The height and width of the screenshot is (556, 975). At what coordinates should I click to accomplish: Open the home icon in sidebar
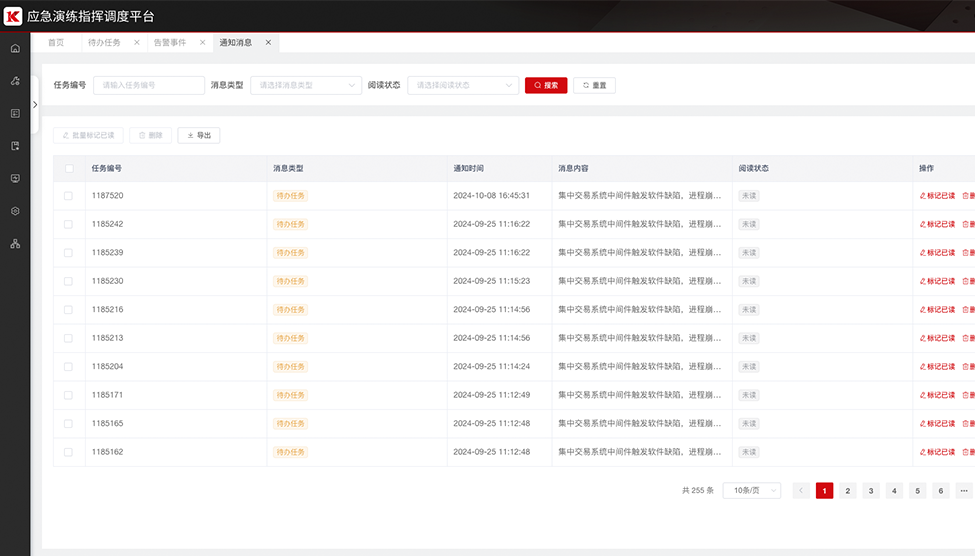click(15, 49)
